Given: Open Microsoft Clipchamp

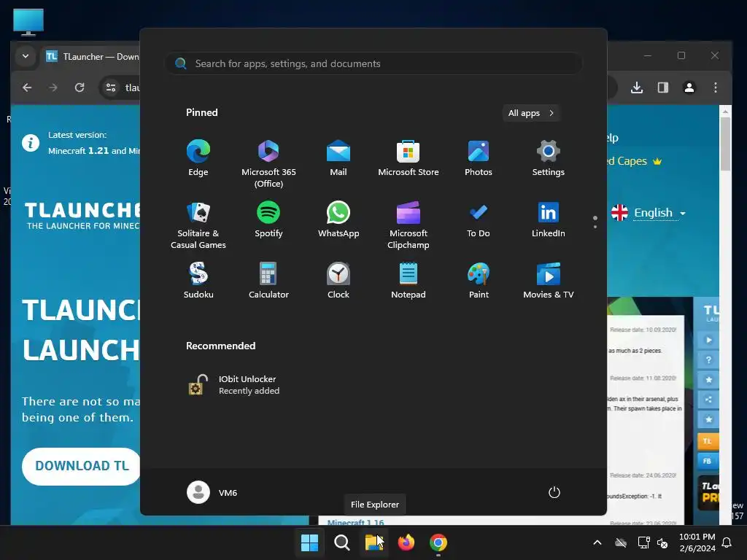Looking at the screenshot, I should pyautogui.click(x=409, y=225).
